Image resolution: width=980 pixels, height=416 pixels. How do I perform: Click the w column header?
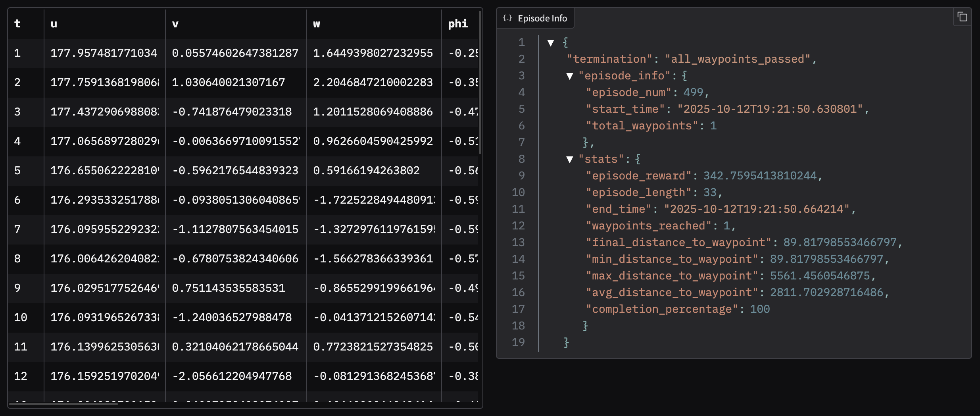pyautogui.click(x=316, y=23)
